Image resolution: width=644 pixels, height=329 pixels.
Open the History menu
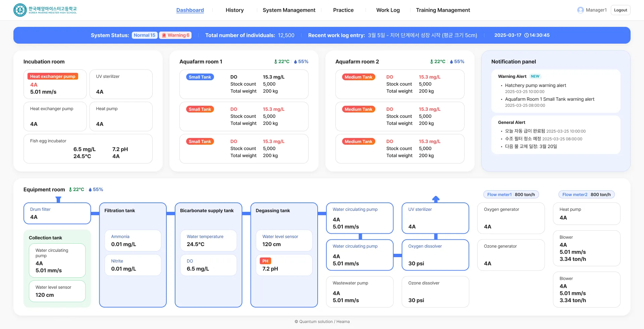235,10
